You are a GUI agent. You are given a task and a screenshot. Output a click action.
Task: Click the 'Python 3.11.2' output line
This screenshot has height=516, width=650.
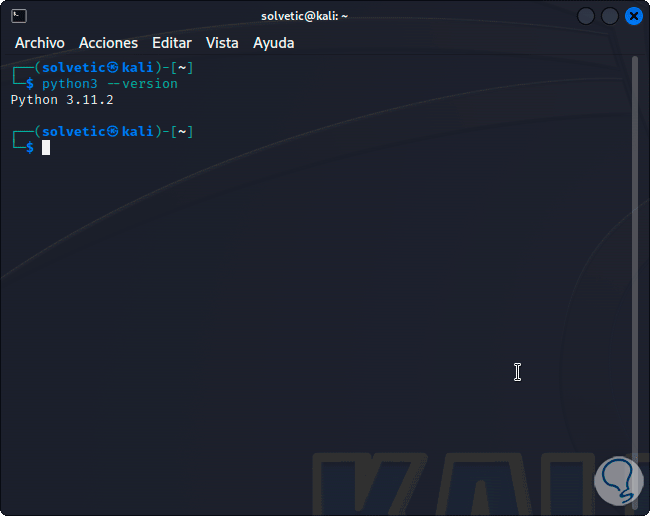[62, 100]
